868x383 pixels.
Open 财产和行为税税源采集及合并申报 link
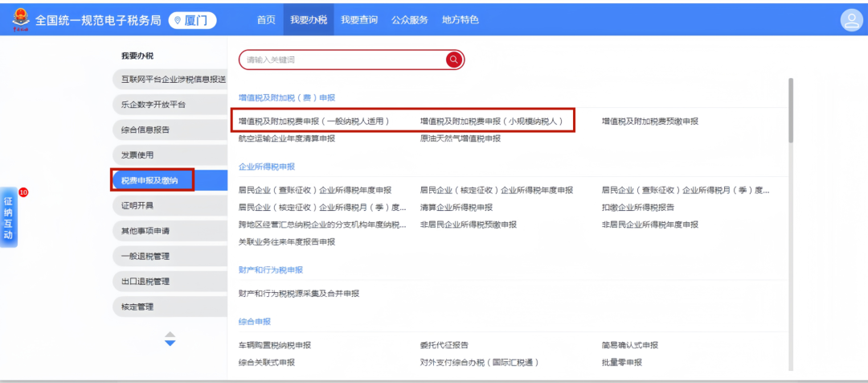click(299, 293)
